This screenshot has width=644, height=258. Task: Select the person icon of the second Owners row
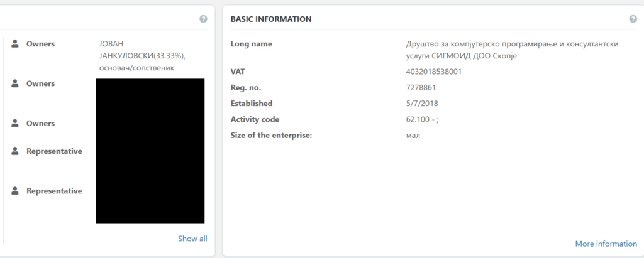point(15,83)
